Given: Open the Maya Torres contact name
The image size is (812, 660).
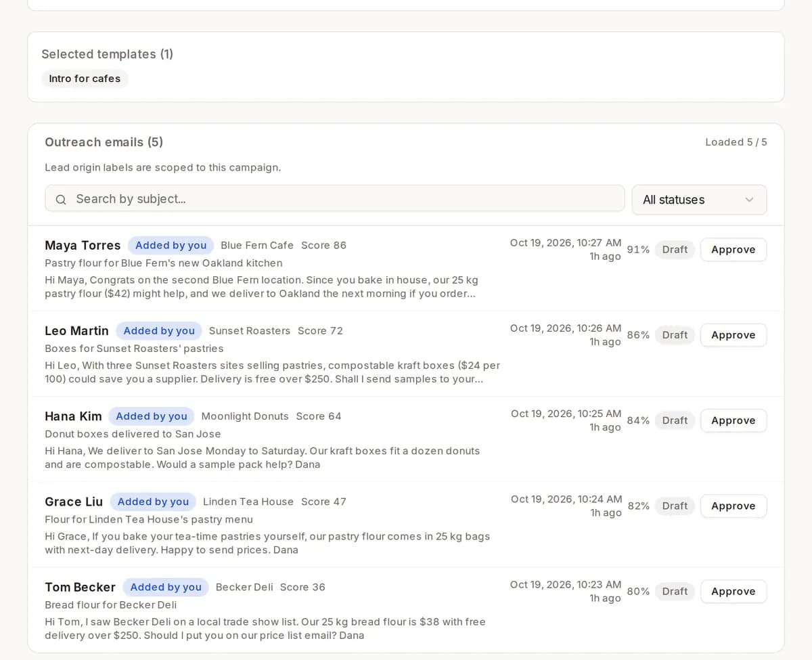Looking at the screenshot, I should (83, 245).
